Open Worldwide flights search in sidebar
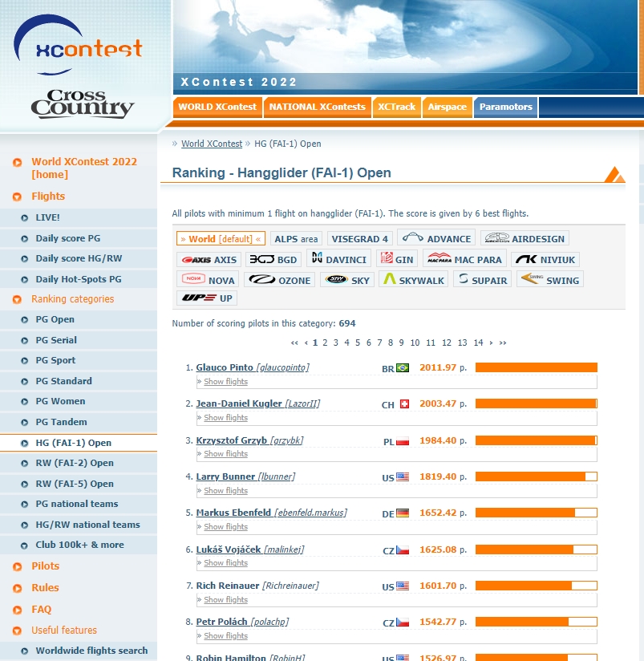This screenshot has width=644, height=661. tap(91, 651)
